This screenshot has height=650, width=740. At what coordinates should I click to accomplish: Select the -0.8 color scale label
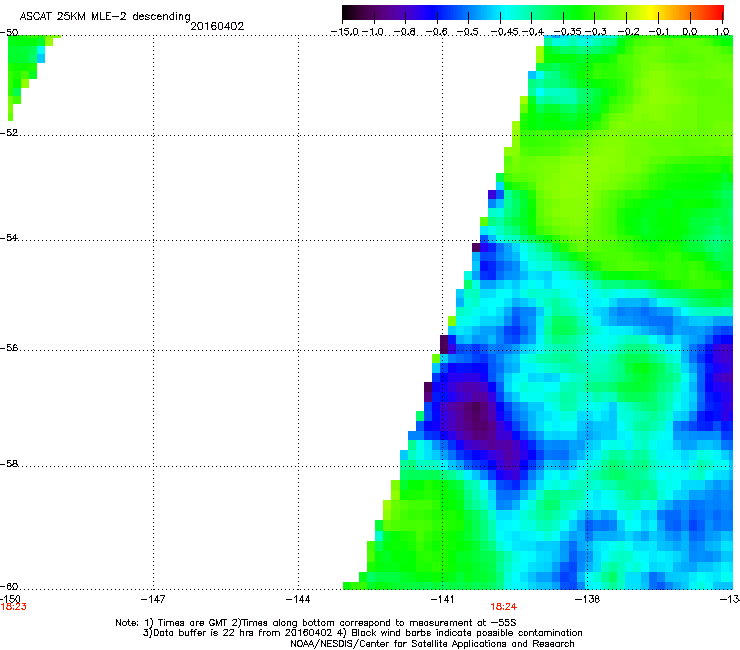pos(405,32)
